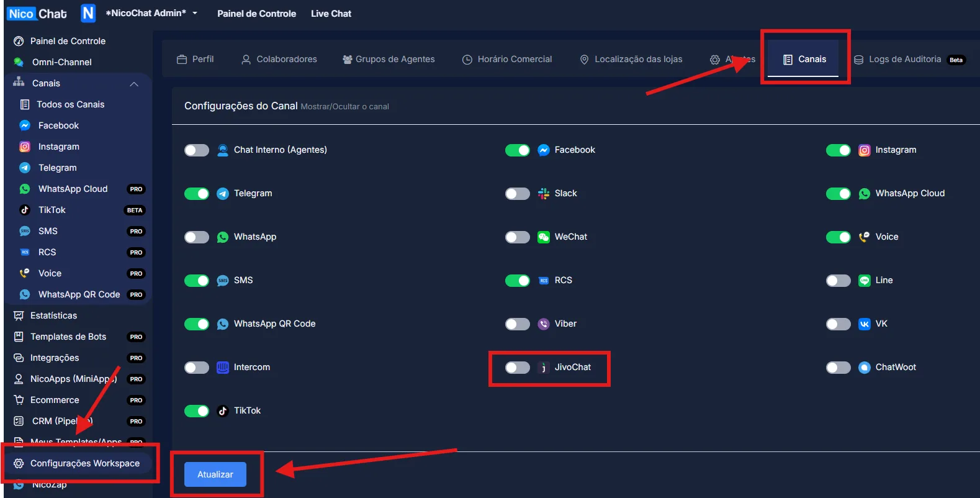Click the Estatísticas chart icon
Screen dimensions: 980x498
pos(19,315)
